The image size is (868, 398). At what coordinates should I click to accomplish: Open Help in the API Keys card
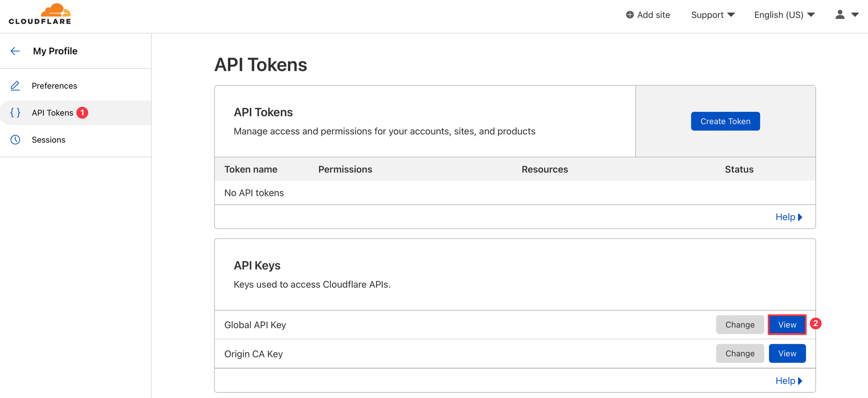pyautogui.click(x=789, y=381)
